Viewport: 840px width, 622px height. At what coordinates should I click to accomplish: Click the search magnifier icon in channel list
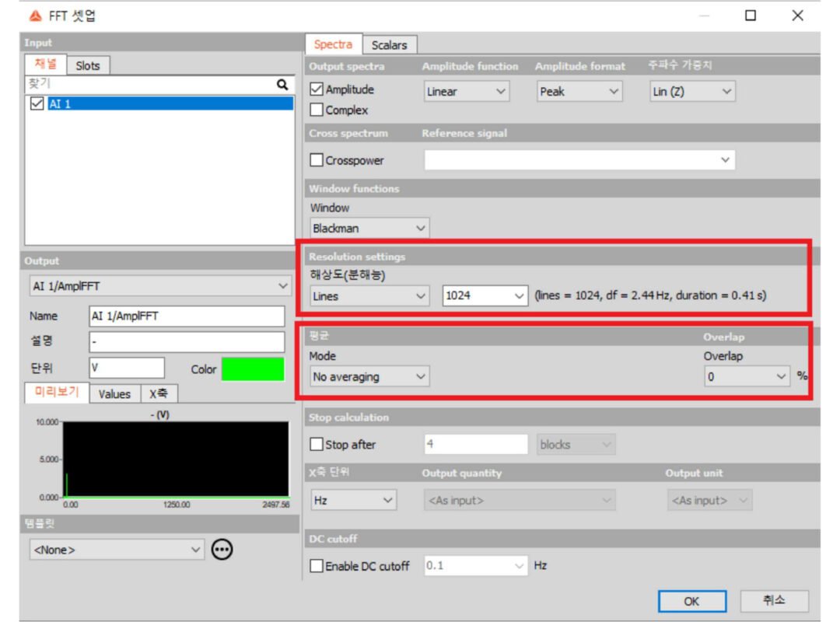click(282, 84)
